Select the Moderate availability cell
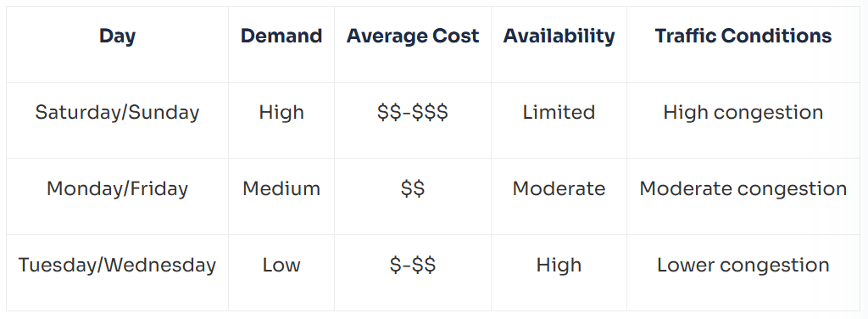868x319 pixels. [x=559, y=189]
